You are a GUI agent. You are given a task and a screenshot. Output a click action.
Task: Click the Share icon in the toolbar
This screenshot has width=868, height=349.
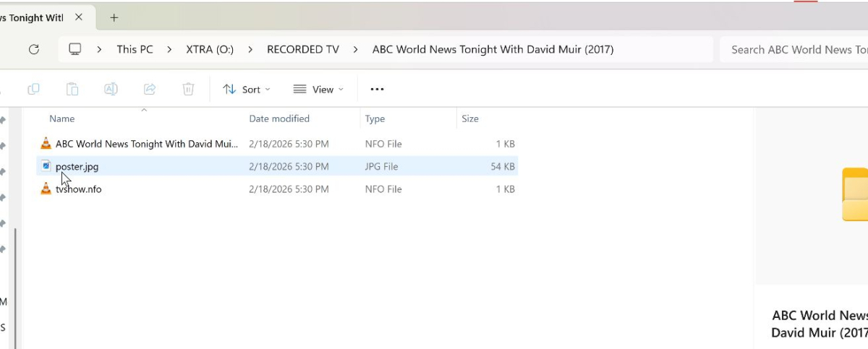click(x=150, y=89)
